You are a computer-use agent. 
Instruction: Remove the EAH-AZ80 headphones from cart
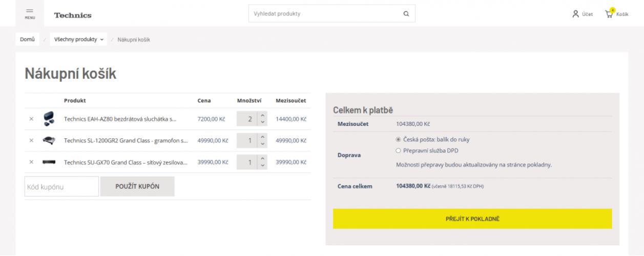(x=31, y=119)
